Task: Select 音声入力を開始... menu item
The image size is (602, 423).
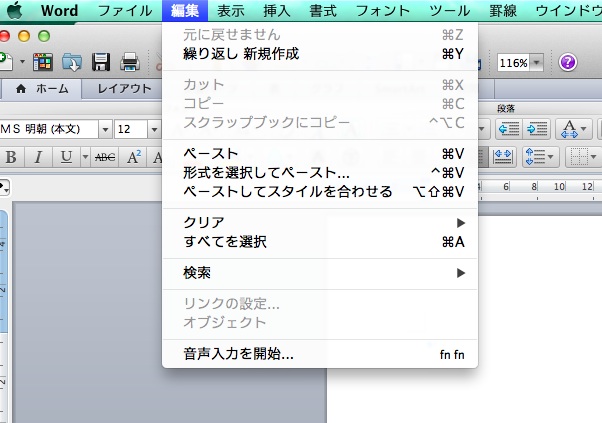Action: click(320, 354)
